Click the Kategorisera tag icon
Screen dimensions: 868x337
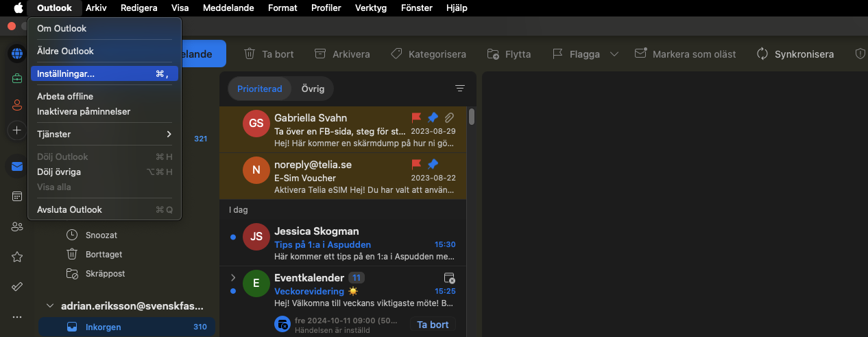click(396, 54)
